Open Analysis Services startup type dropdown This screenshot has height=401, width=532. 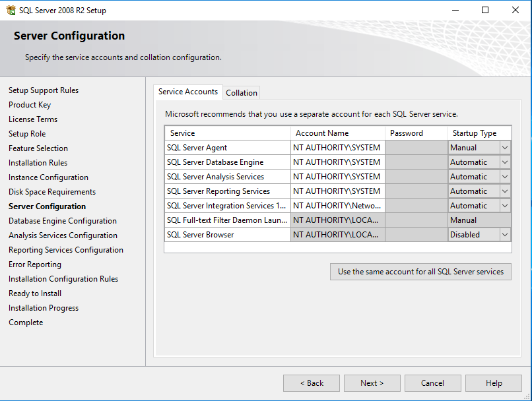505,177
